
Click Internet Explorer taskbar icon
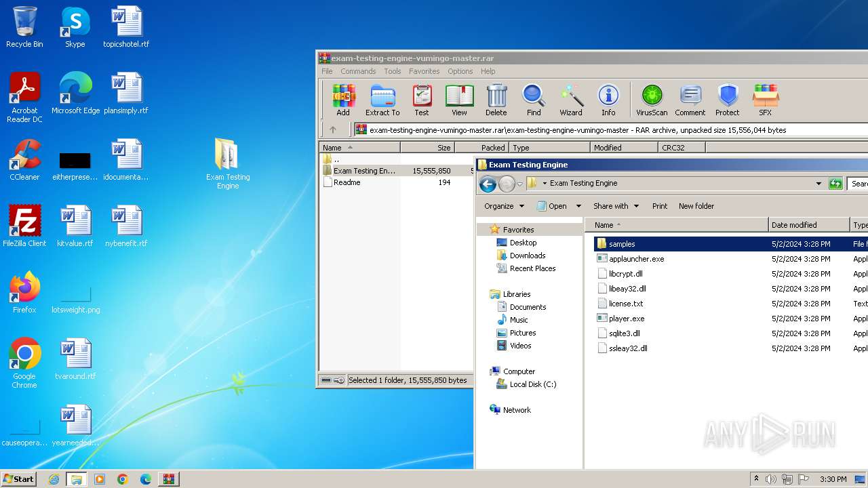point(54,479)
